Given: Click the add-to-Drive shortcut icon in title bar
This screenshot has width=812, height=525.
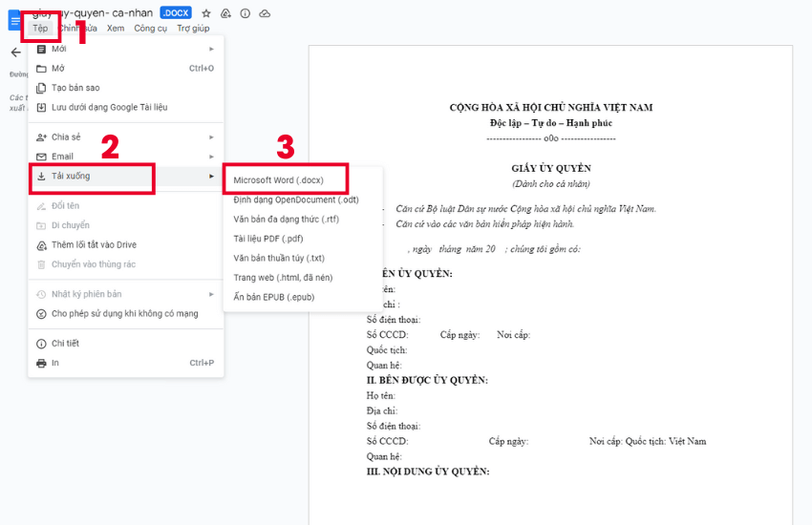Looking at the screenshot, I should click(x=225, y=13).
